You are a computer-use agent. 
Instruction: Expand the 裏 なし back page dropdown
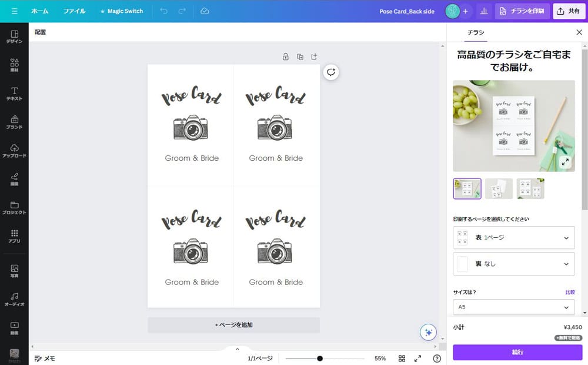coord(513,264)
